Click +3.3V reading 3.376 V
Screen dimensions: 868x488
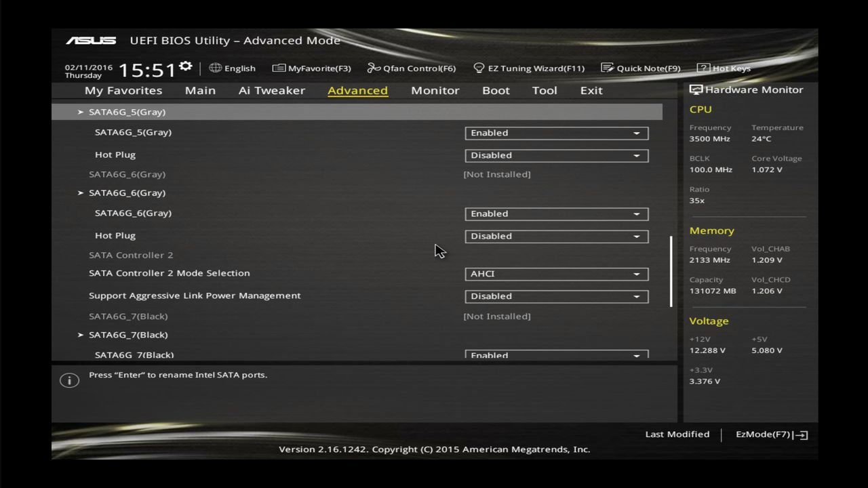coord(705,381)
